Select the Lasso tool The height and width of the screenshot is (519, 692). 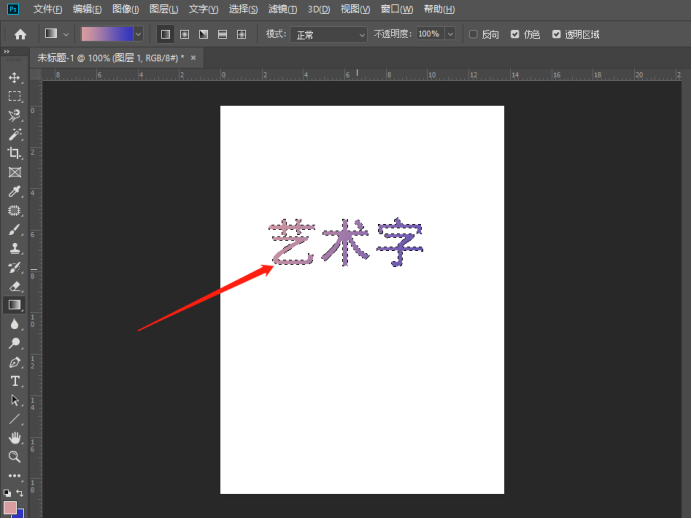point(14,115)
